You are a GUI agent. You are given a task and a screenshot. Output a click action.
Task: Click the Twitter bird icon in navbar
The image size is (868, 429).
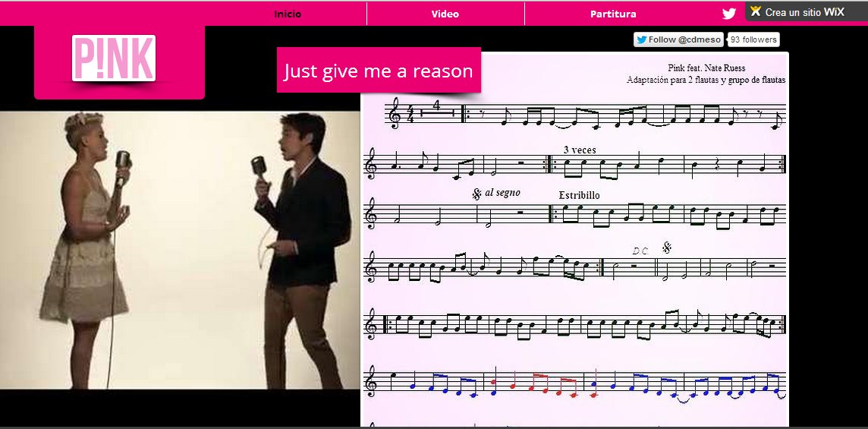point(729,14)
